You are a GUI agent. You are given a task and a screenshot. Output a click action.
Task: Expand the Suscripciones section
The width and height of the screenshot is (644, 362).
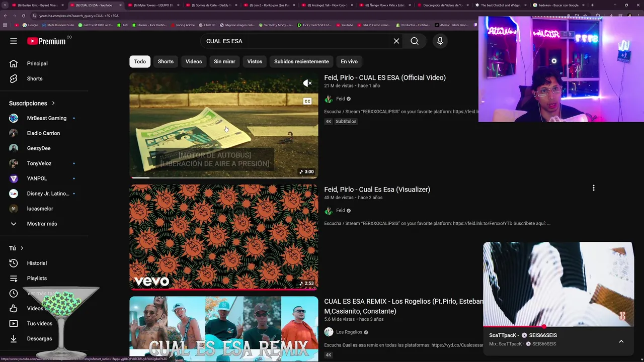click(x=32, y=103)
